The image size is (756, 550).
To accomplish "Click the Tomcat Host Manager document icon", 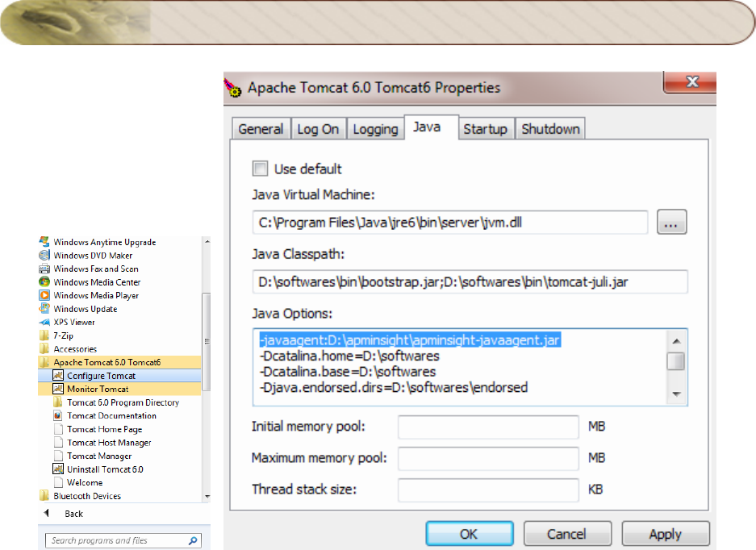I will click(58, 442).
